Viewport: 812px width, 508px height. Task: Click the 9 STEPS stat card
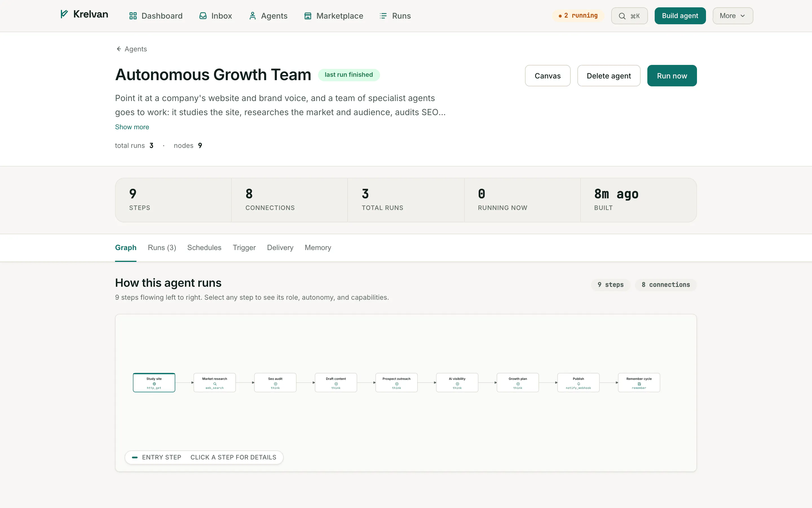pyautogui.click(x=173, y=200)
